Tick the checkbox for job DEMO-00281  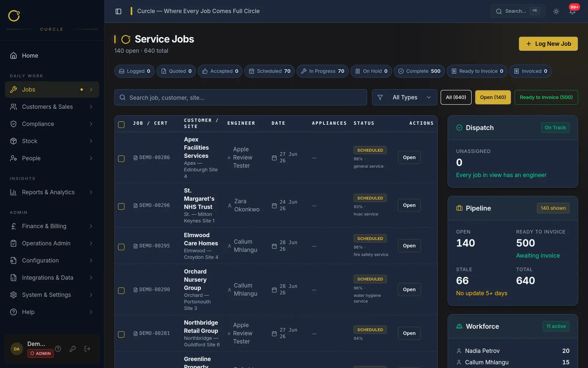click(121, 335)
